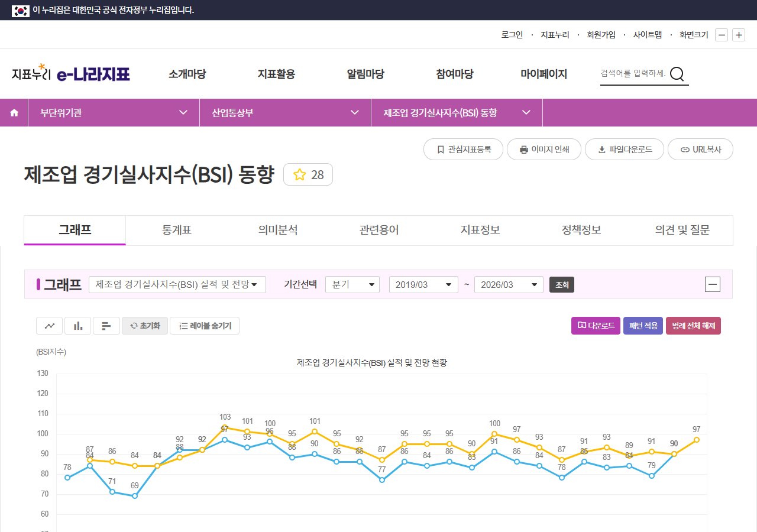757x532 pixels.
Task: Copy link with URL복사 button
Action: (700, 150)
